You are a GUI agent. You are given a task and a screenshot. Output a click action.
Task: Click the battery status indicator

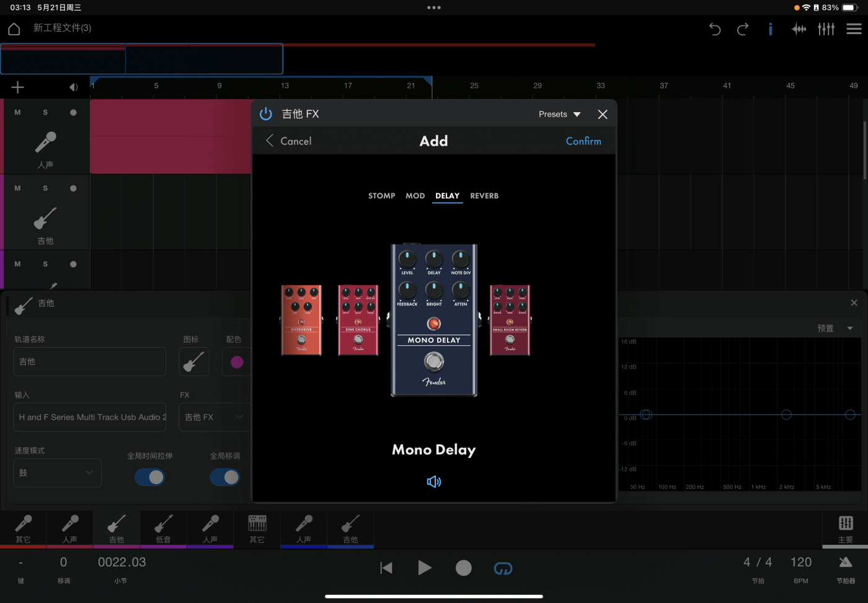click(849, 7)
